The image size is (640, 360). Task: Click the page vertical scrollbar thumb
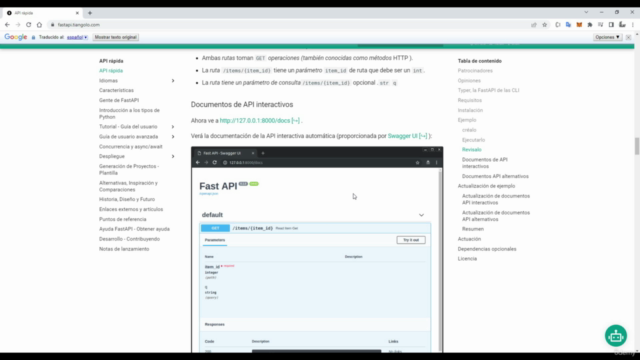[636, 146]
